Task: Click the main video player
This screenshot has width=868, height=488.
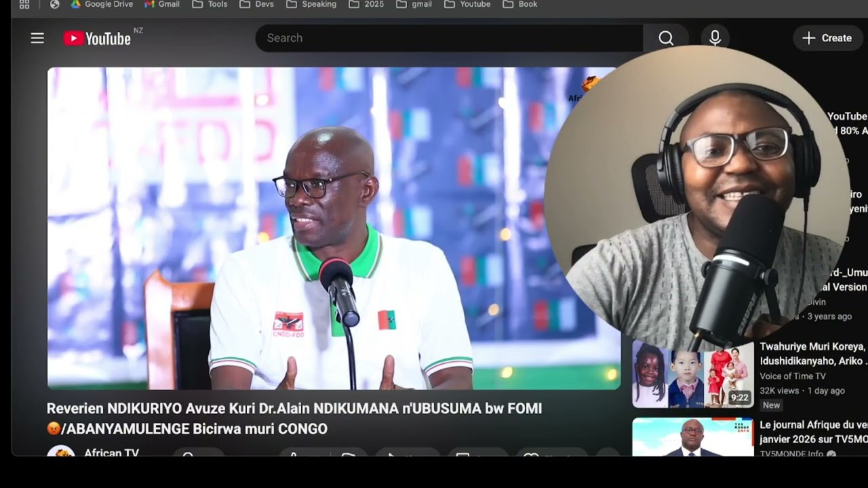Action: click(x=334, y=228)
